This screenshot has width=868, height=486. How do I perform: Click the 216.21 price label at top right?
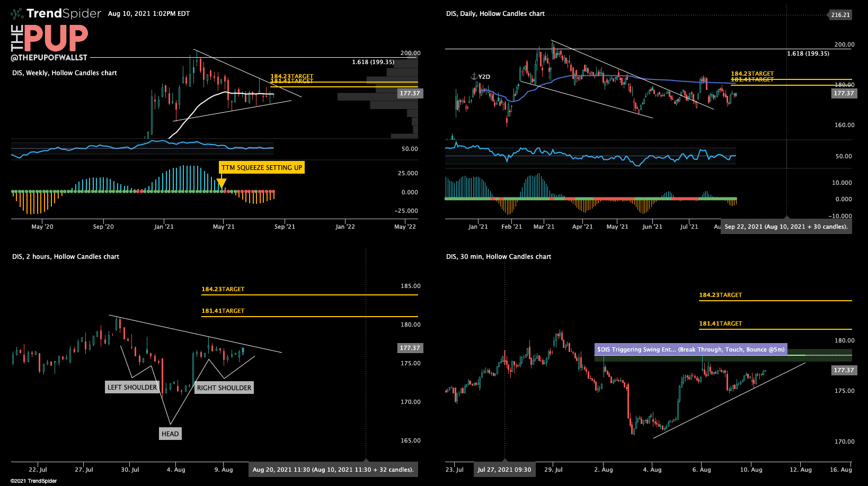point(840,15)
